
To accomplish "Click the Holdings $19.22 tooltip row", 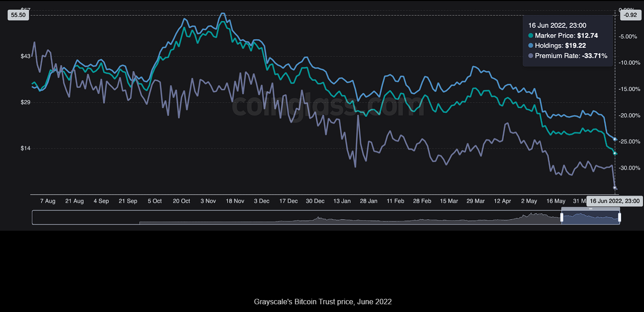I will 557,45.
